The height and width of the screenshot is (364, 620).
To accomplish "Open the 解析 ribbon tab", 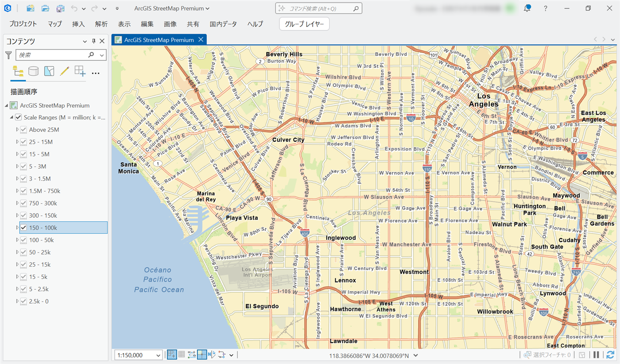I will point(101,24).
